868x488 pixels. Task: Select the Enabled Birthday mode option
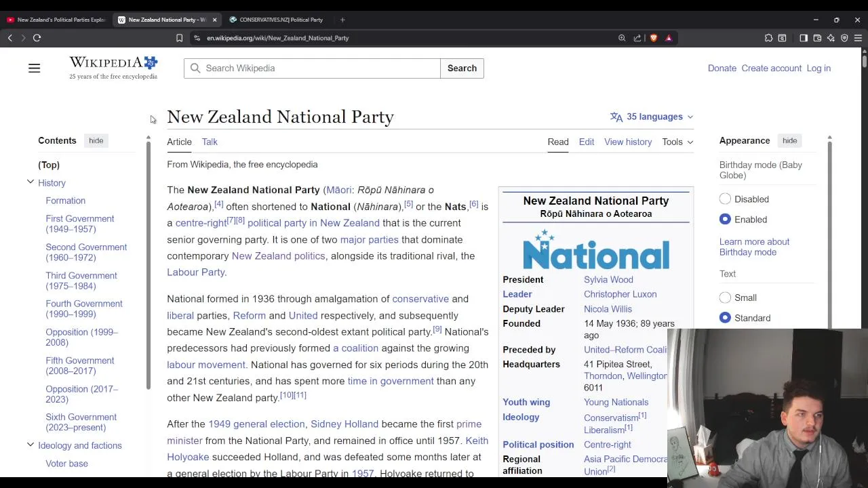725,220
